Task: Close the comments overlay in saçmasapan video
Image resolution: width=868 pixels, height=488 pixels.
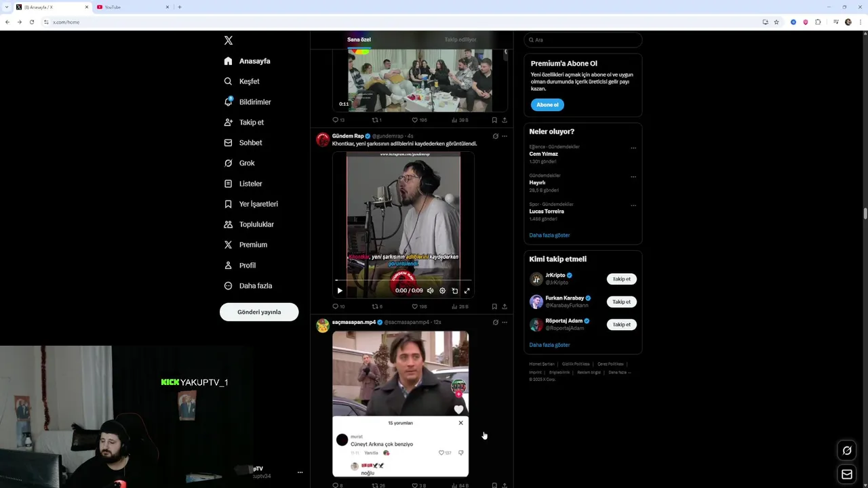Action: tap(460, 423)
